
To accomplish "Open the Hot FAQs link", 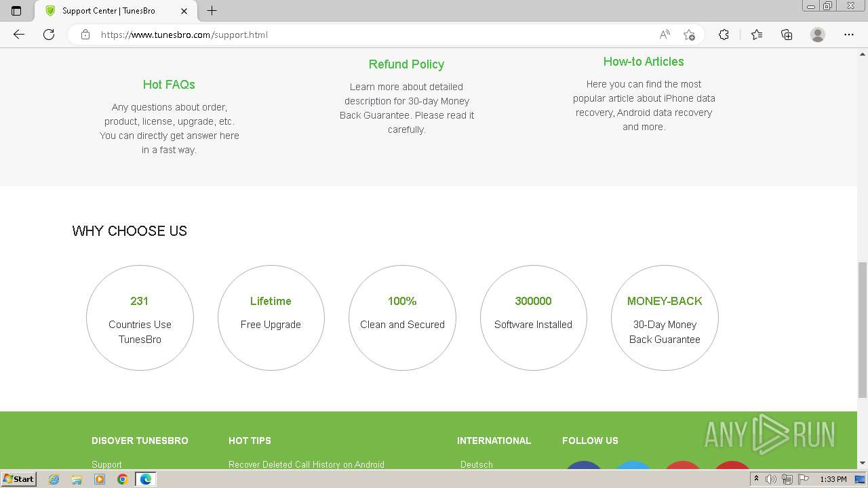I will coord(169,85).
